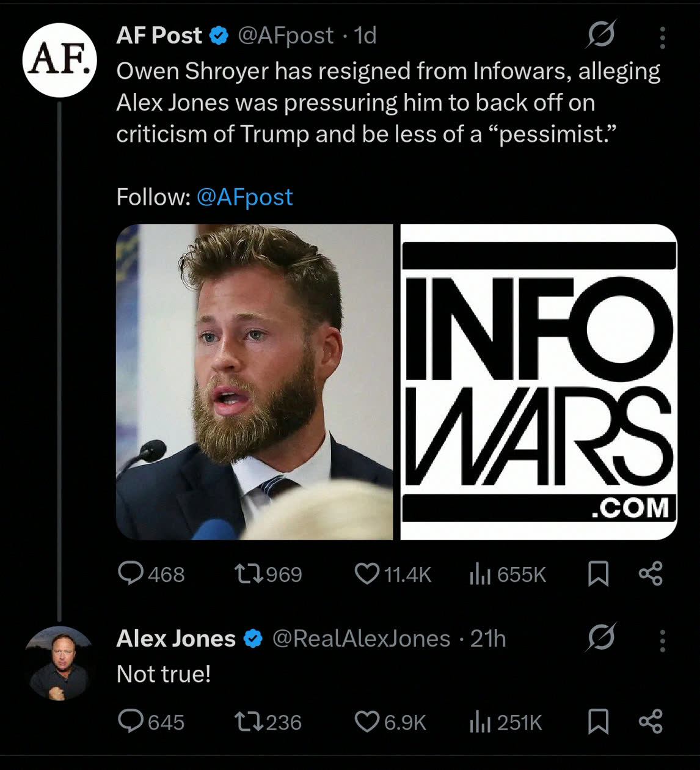Screen dimensions: 700x770
Task: Open more options for AF Post tweet
Action: (662, 37)
